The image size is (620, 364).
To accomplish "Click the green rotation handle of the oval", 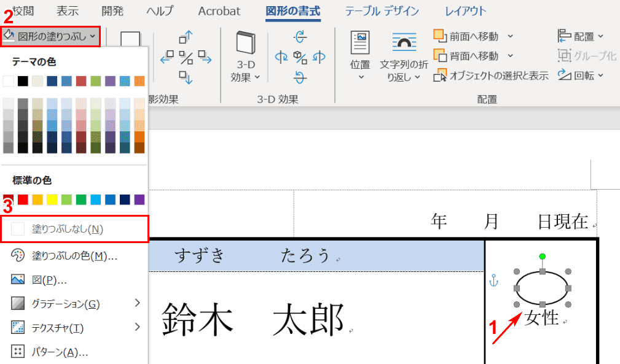I will 543,257.
